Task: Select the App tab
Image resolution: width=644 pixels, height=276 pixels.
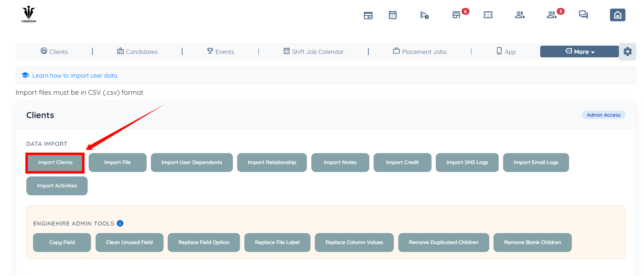Action: tap(506, 51)
